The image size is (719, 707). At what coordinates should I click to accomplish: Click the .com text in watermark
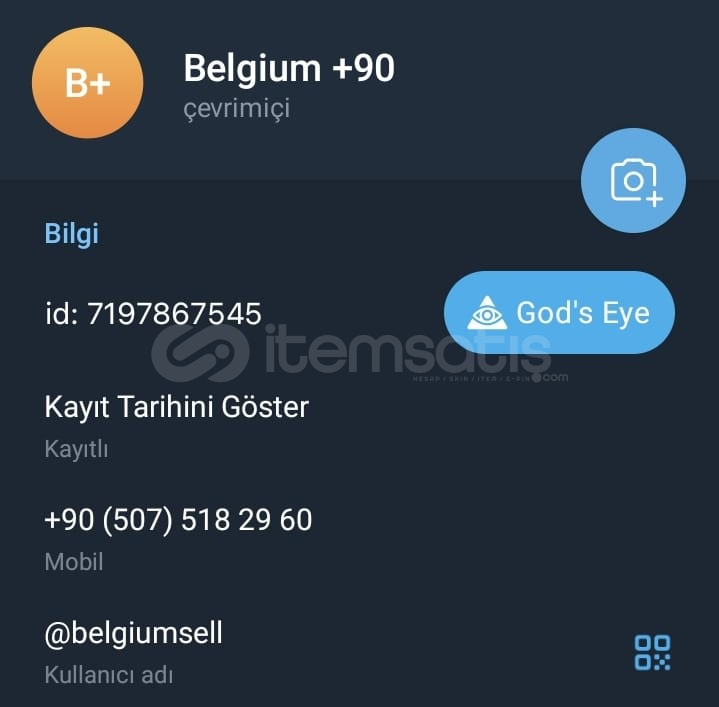pyautogui.click(x=555, y=377)
